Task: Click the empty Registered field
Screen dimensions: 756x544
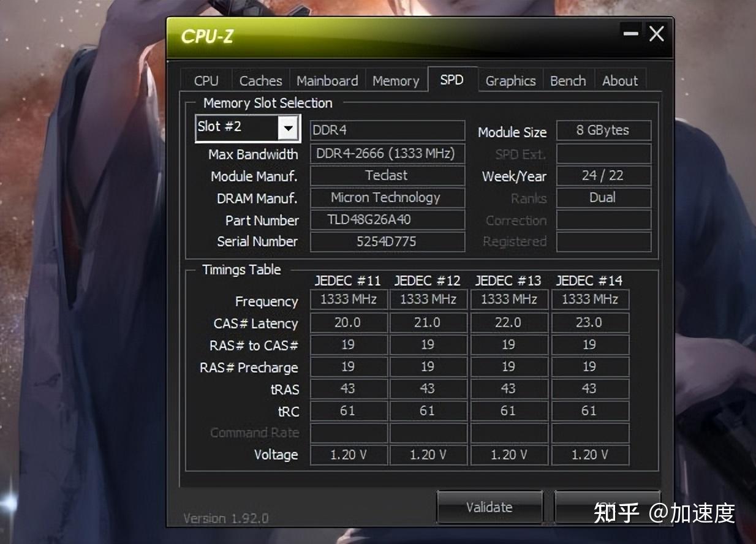Action: [x=603, y=241]
